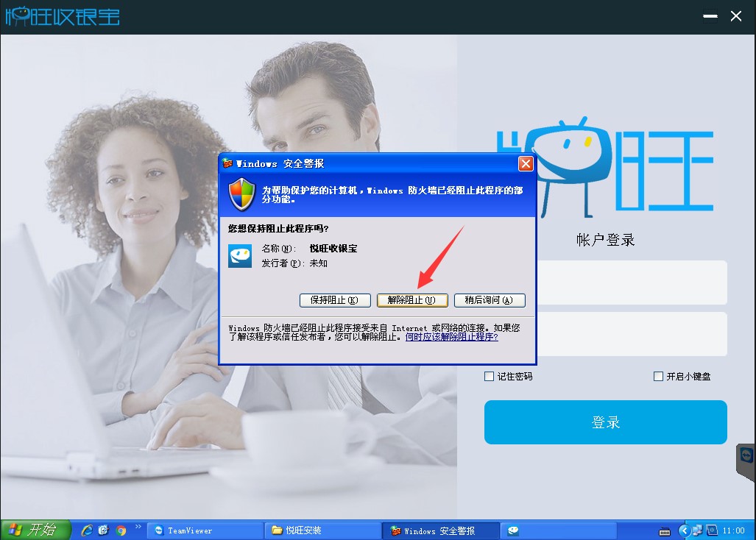
Task: Click the Windows firewall shield icon
Action: point(241,194)
